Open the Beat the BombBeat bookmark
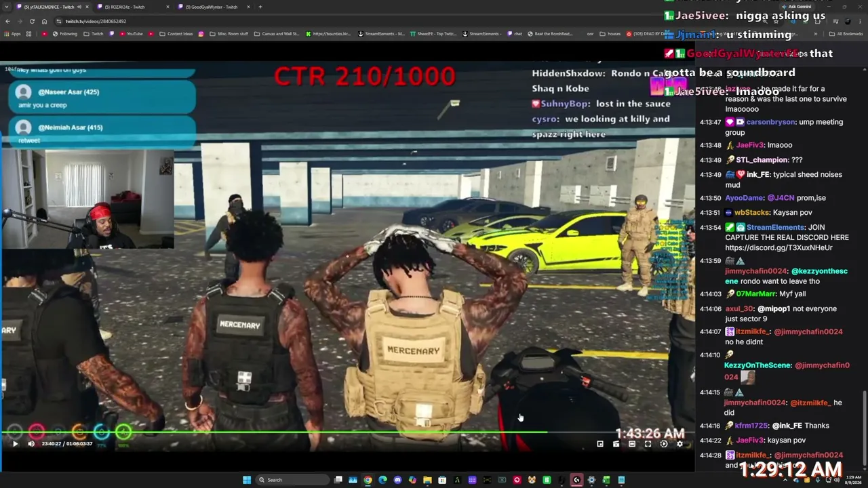Viewport: 868px width, 488px height. [549, 34]
